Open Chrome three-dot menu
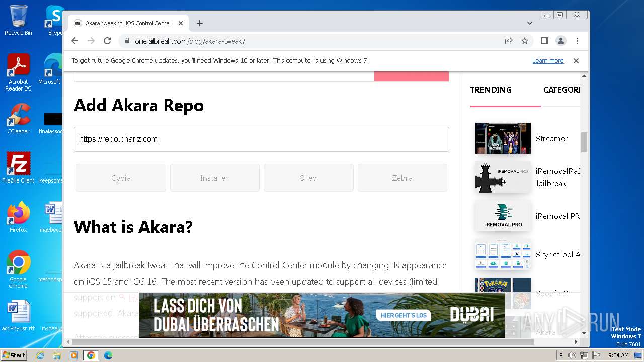This screenshot has height=362, width=644. pyautogui.click(x=577, y=41)
